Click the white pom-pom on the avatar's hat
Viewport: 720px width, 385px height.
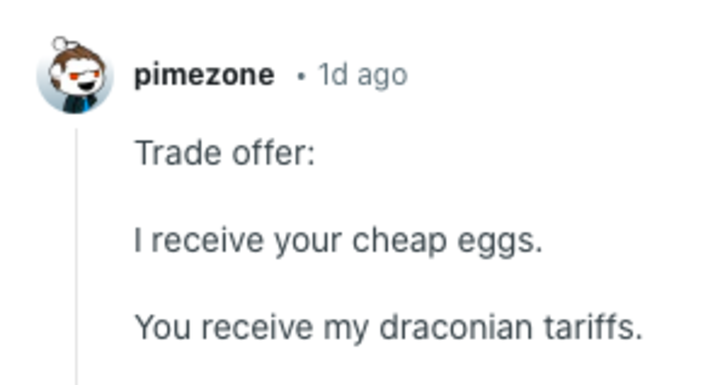(x=60, y=44)
